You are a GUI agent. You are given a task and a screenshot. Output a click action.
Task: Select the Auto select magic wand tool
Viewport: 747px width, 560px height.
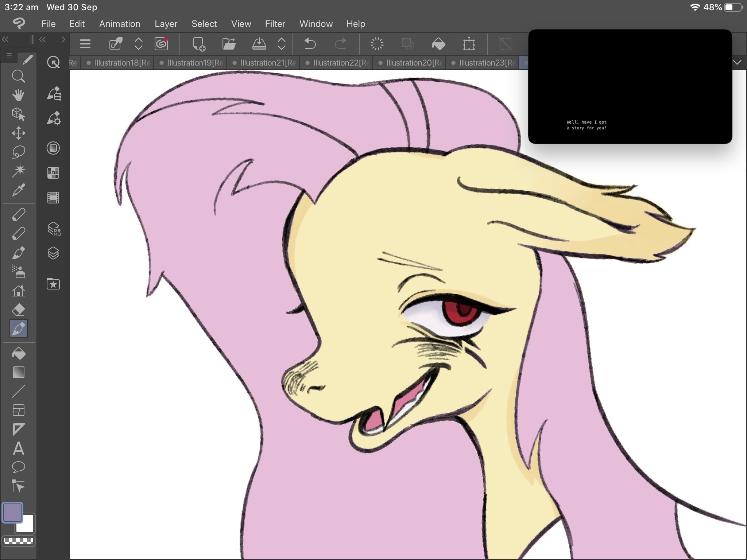(x=18, y=171)
